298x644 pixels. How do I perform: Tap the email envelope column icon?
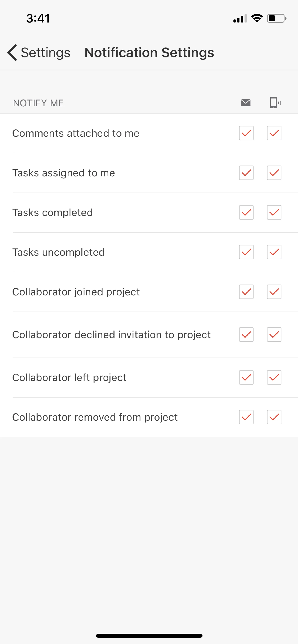[x=245, y=103]
